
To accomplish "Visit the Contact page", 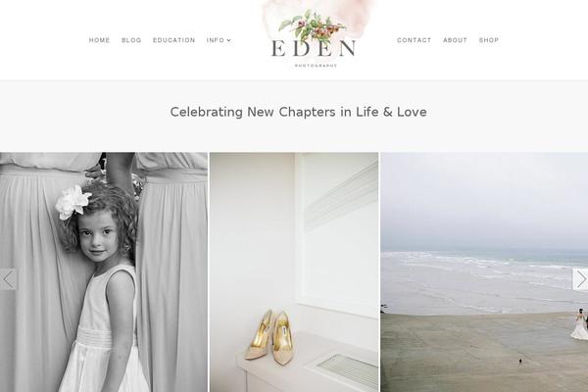I will click(x=414, y=40).
